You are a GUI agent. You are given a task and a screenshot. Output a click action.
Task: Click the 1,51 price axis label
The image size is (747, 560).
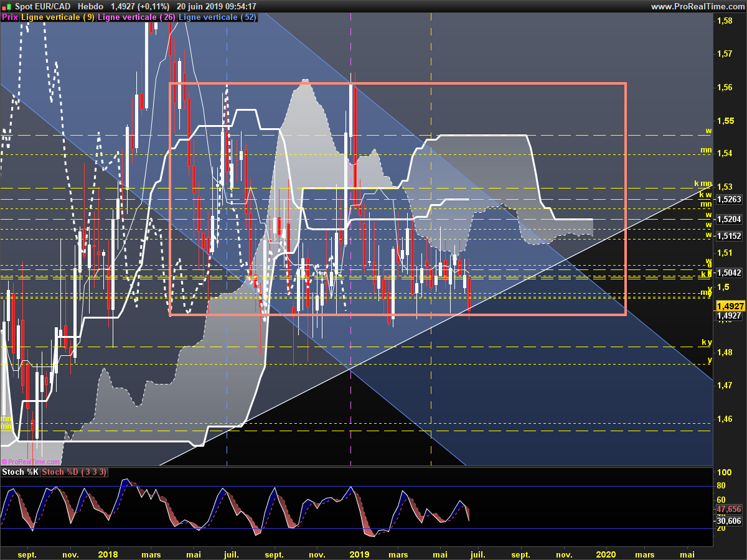[x=724, y=253]
